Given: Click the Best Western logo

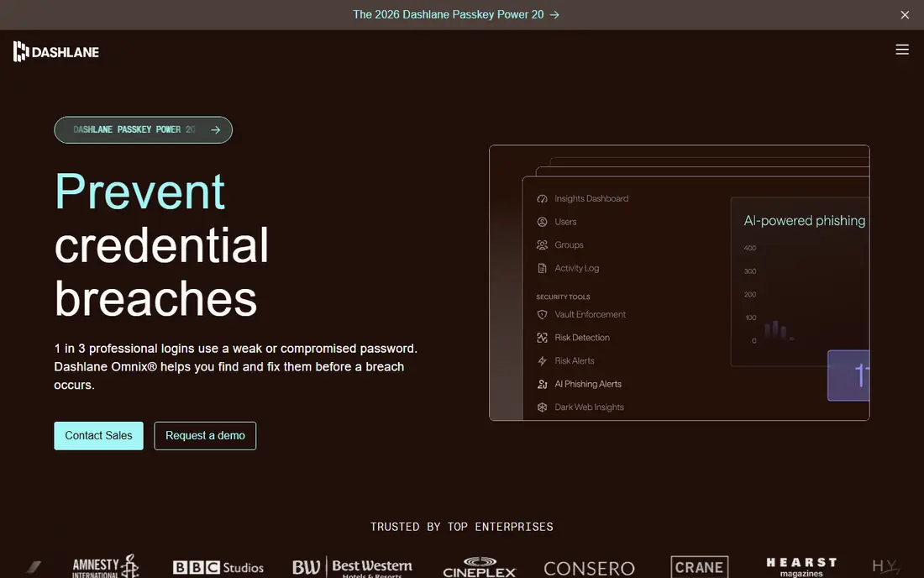Looking at the screenshot, I should tap(353, 567).
